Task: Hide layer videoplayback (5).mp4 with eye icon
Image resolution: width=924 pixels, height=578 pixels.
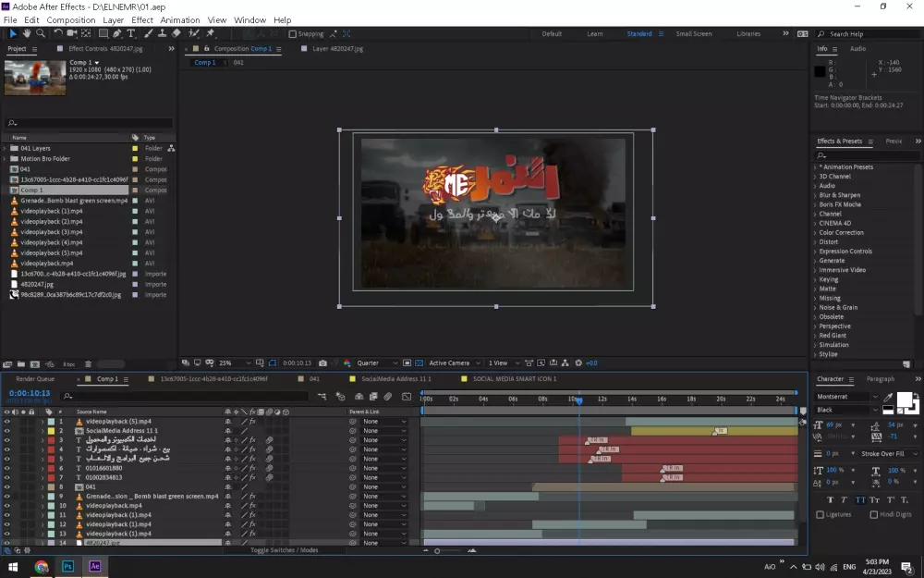Action: 6,422
